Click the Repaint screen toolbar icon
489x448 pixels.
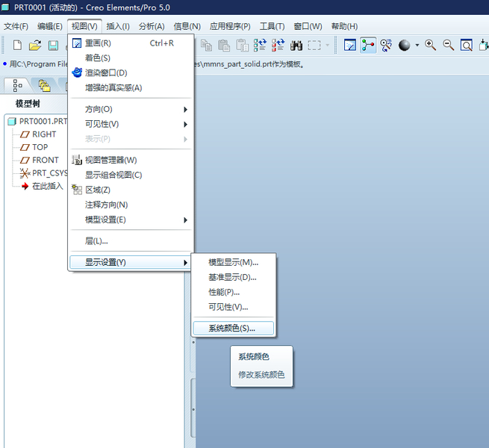pos(350,46)
